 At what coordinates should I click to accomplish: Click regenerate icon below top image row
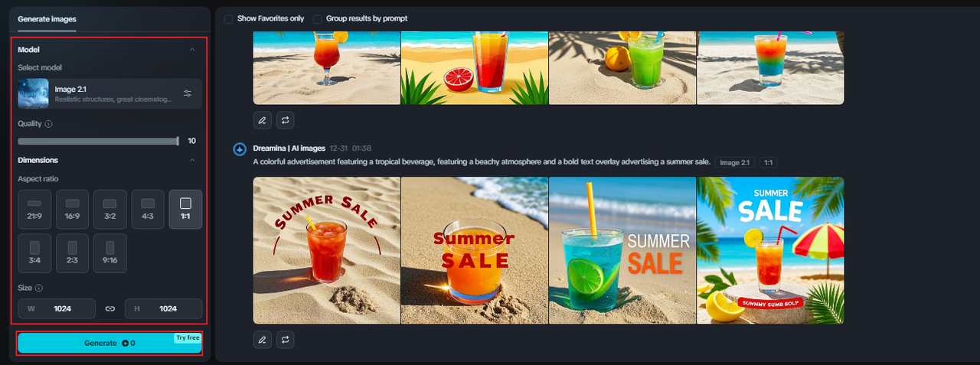pos(286,120)
